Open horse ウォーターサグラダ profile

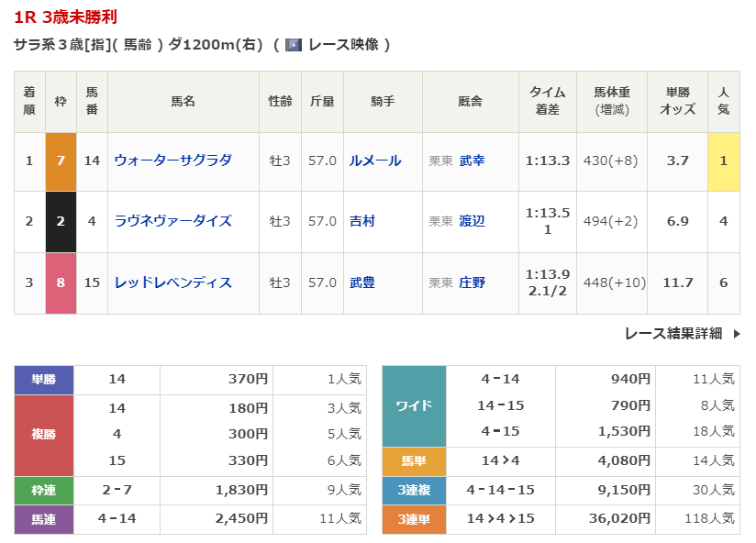click(x=172, y=161)
